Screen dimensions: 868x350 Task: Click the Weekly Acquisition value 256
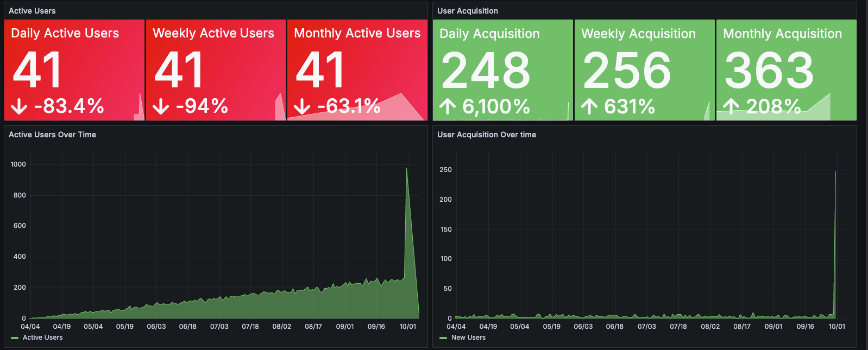627,71
